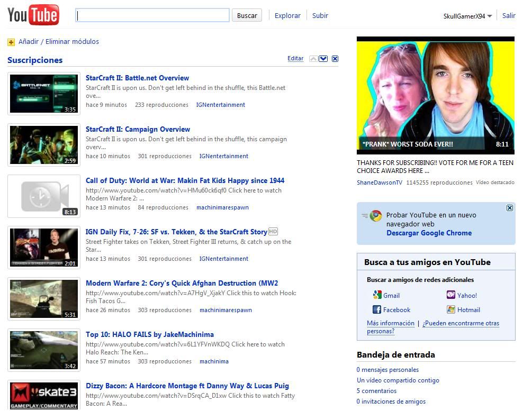Click Salir to sign out

click(509, 15)
